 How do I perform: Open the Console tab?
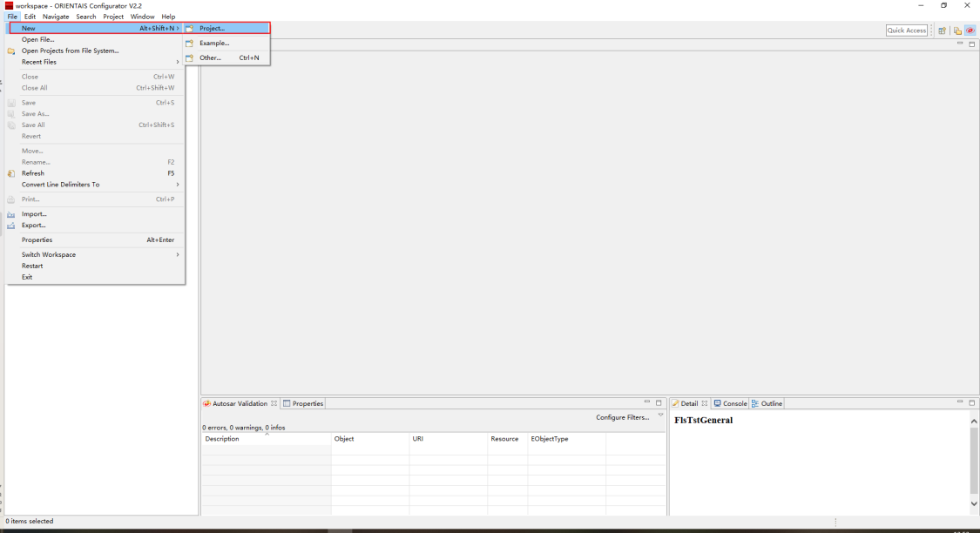point(734,403)
